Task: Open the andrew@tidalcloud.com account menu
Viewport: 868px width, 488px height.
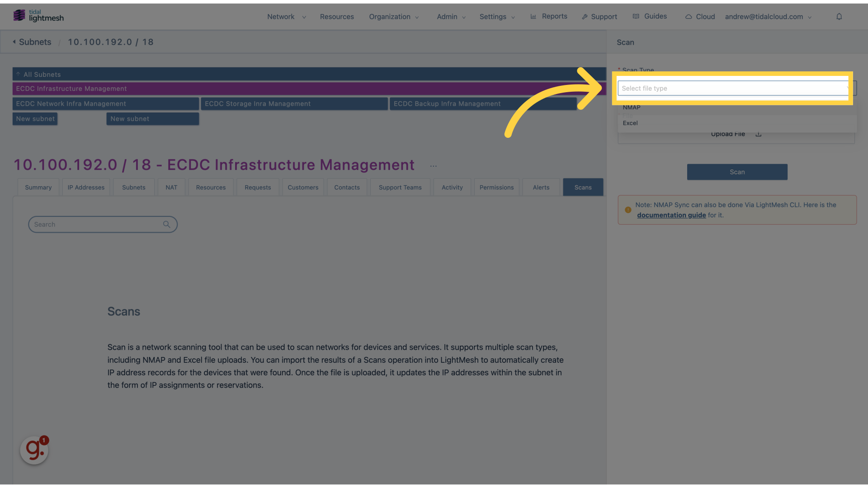Action: [x=768, y=17]
